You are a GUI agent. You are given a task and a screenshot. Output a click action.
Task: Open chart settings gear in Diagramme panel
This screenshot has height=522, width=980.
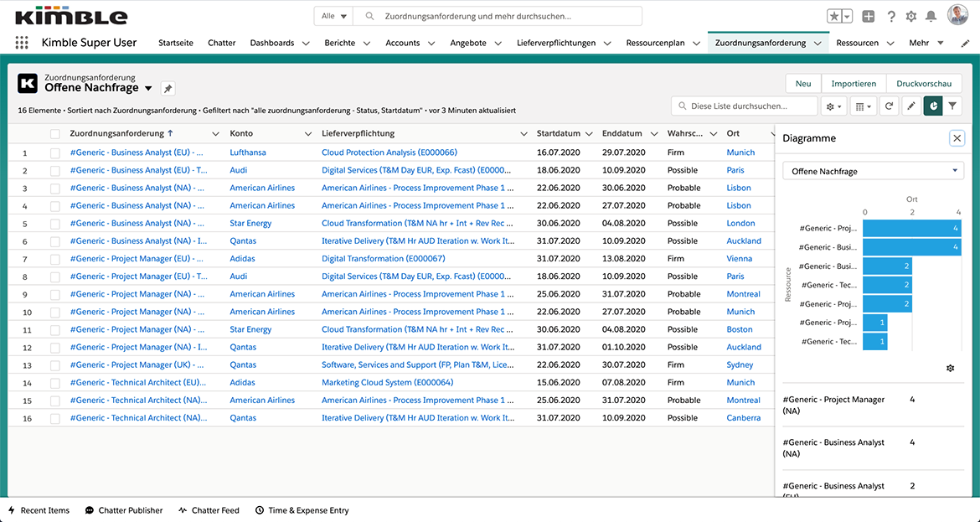click(x=951, y=368)
